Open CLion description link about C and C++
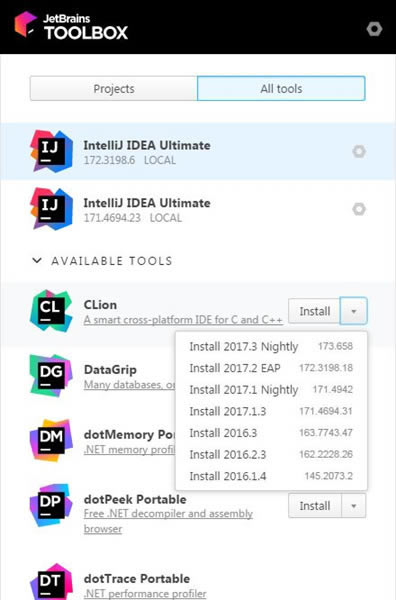Viewport: 396px width, 600px height. pos(183,320)
